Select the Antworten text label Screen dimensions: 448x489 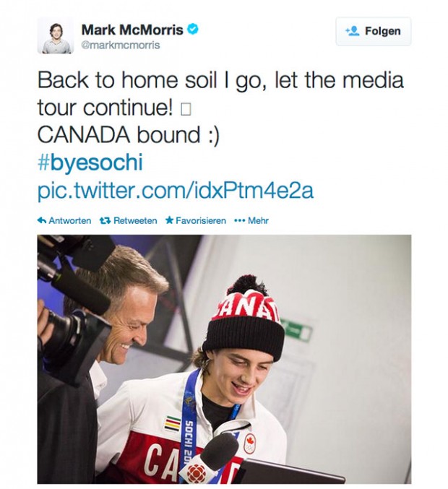click(69, 220)
